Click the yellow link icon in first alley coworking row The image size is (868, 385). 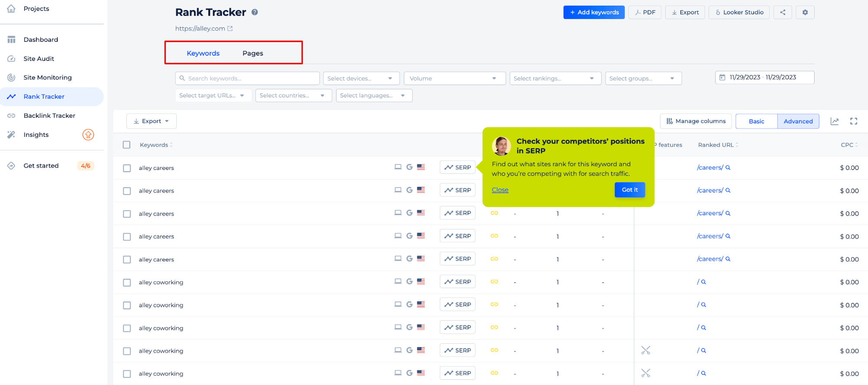pos(495,282)
